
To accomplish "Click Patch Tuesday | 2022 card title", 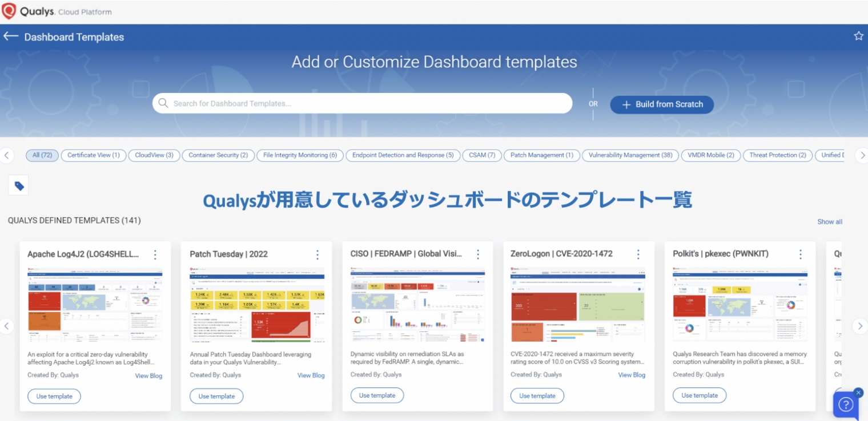I will point(229,254).
